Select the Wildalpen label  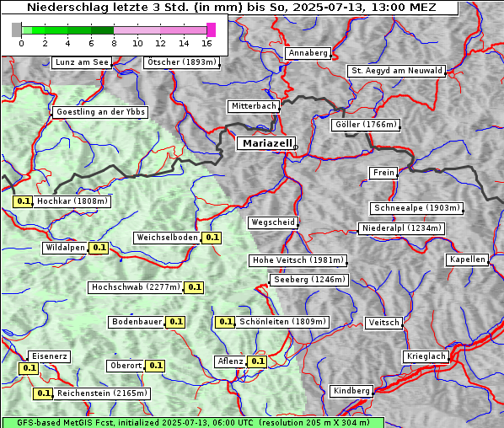point(65,248)
